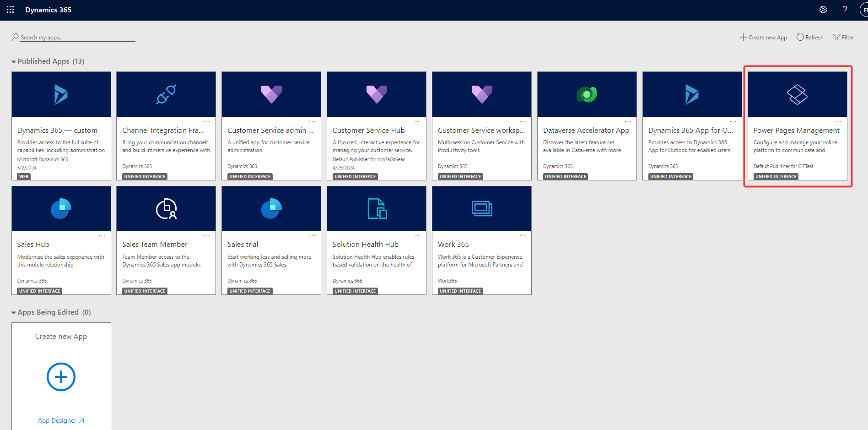
Task: Click the blue plus circle to create app
Action: (61, 377)
